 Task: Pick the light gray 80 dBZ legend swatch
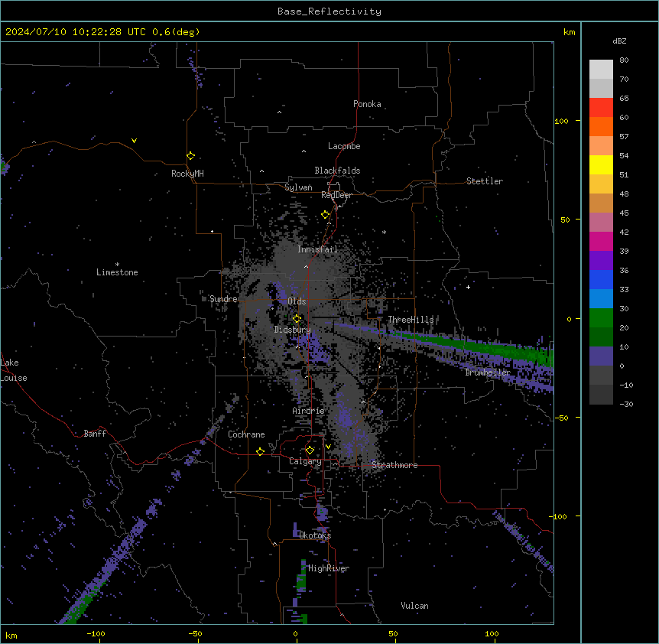click(x=601, y=70)
